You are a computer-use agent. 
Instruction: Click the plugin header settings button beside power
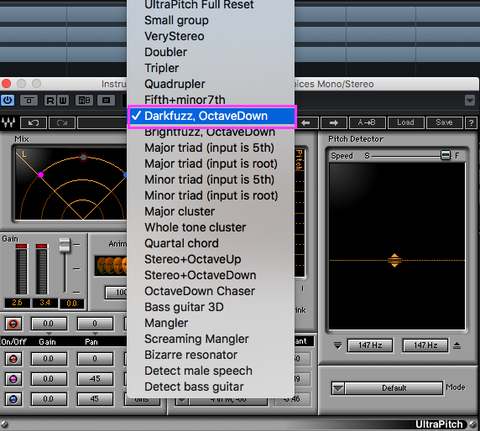29,100
